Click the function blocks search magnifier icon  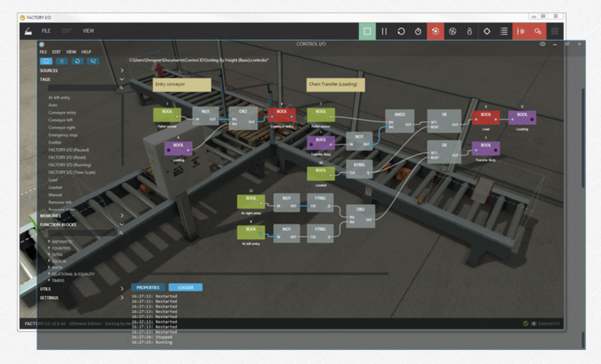[x=121, y=233]
